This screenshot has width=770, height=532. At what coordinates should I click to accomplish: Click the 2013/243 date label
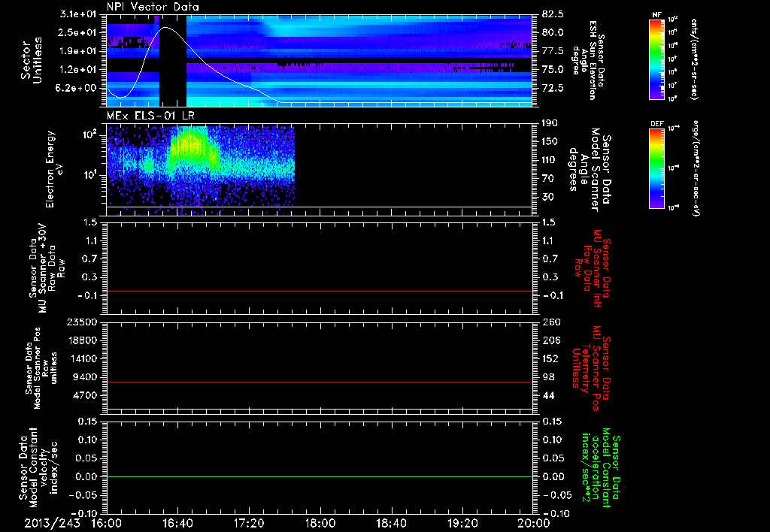[52, 523]
